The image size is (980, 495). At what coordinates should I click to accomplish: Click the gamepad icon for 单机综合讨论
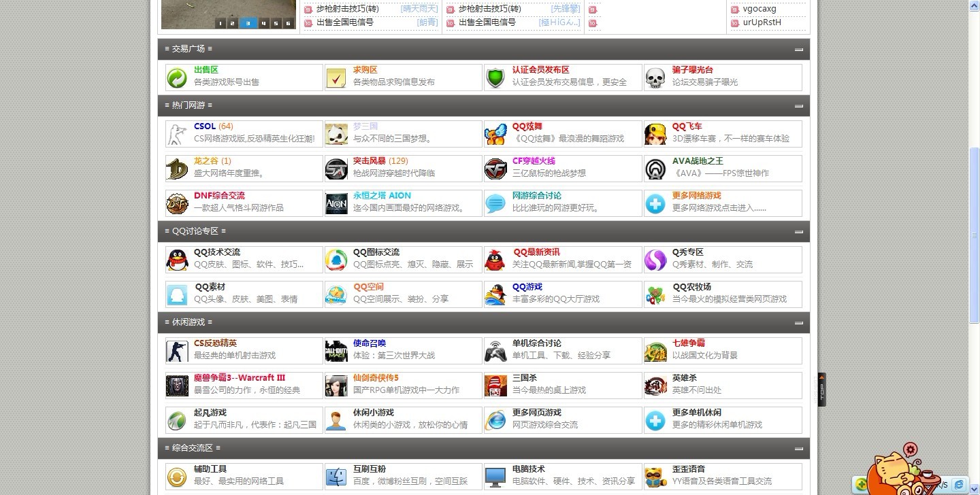click(x=495, y=351)
